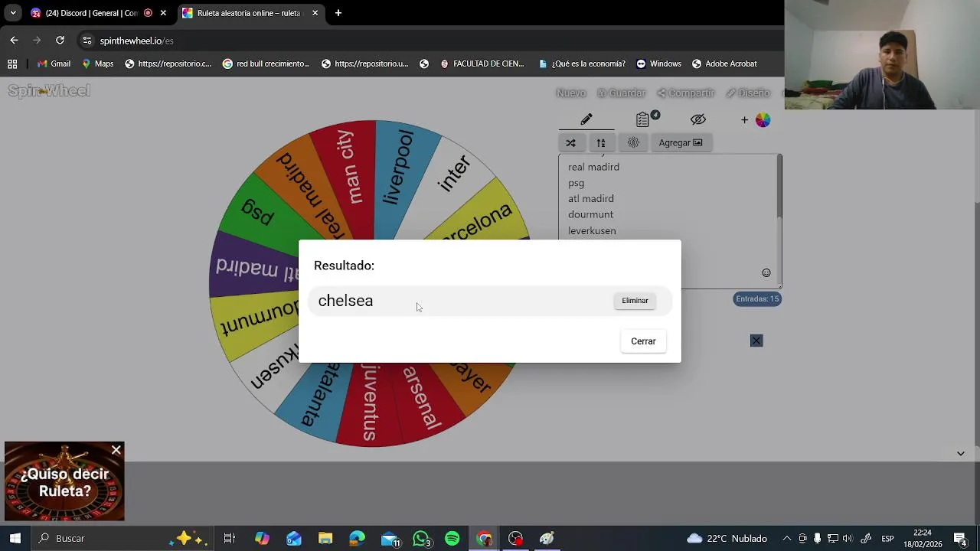
Task: Open the Maps bookmark
Action: click(97, 64)
